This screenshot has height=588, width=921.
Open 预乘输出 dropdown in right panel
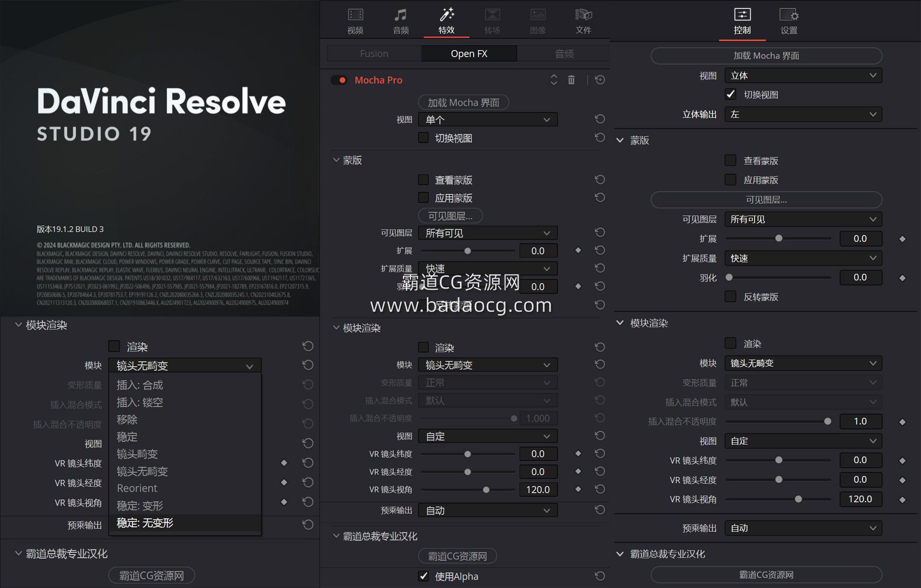tap(803, 528)
